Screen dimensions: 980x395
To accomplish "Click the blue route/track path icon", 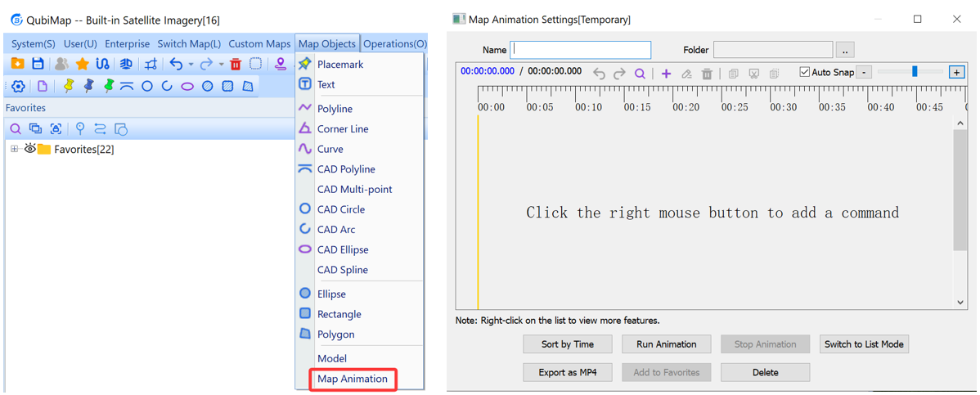I will 102,64.
